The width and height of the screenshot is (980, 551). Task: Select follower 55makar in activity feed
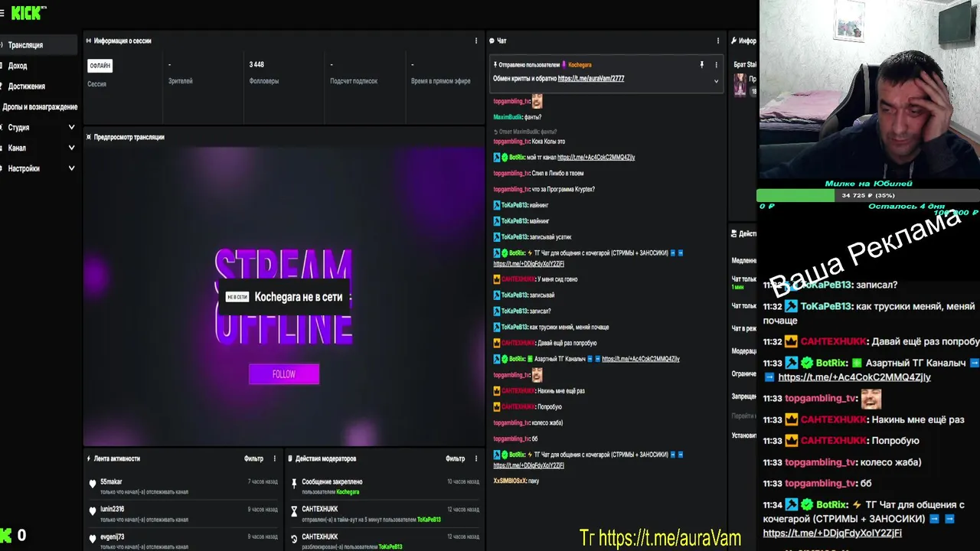click(x=111, y=481)
